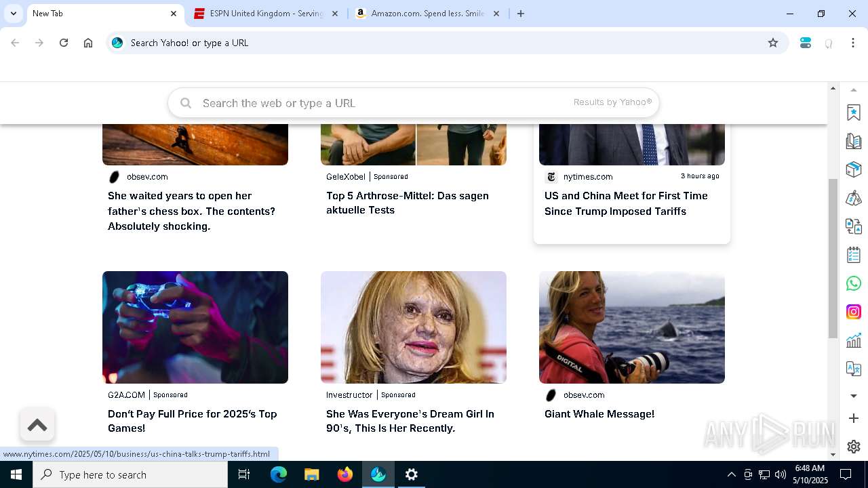Image resolution: width=868 pixels, height=488 pixels.
Task: Go back to previous page
Action: pos(15,43)
